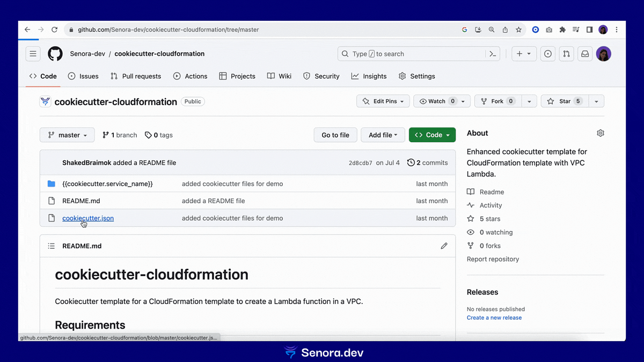The height and width of the screenshot is (362, 644).
Task: Open the README.md file in the list
Action: pyautogui.click(x=81, y=201)
